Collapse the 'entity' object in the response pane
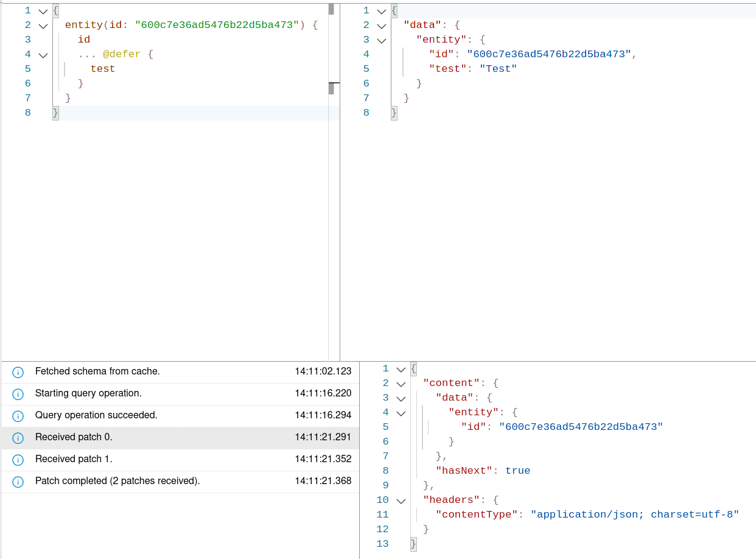 (381, 40)
